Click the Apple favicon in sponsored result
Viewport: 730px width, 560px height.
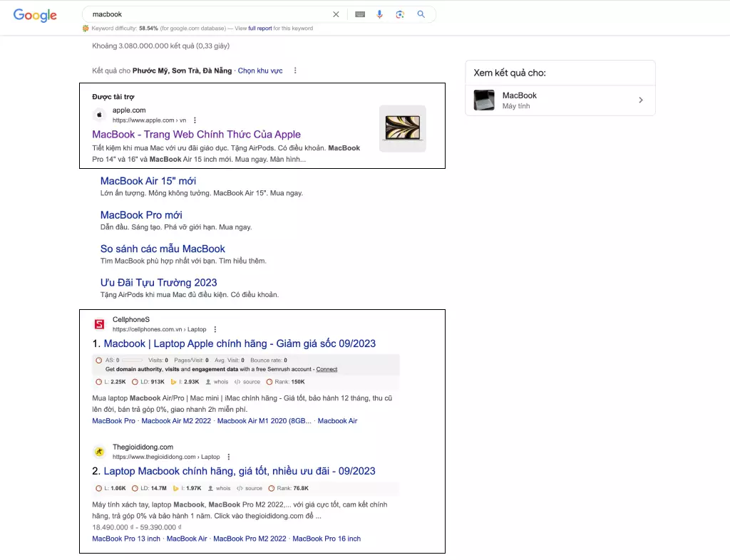coord(99,115)
